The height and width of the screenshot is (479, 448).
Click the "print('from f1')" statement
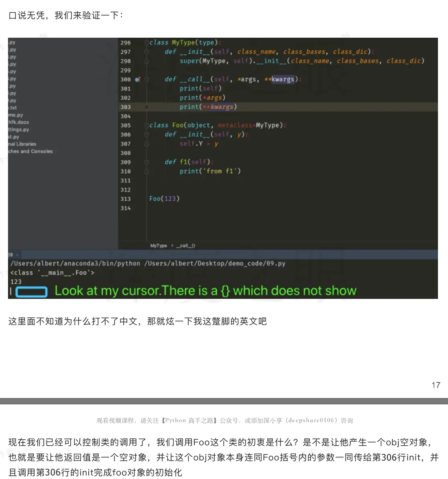pos(210,171)
